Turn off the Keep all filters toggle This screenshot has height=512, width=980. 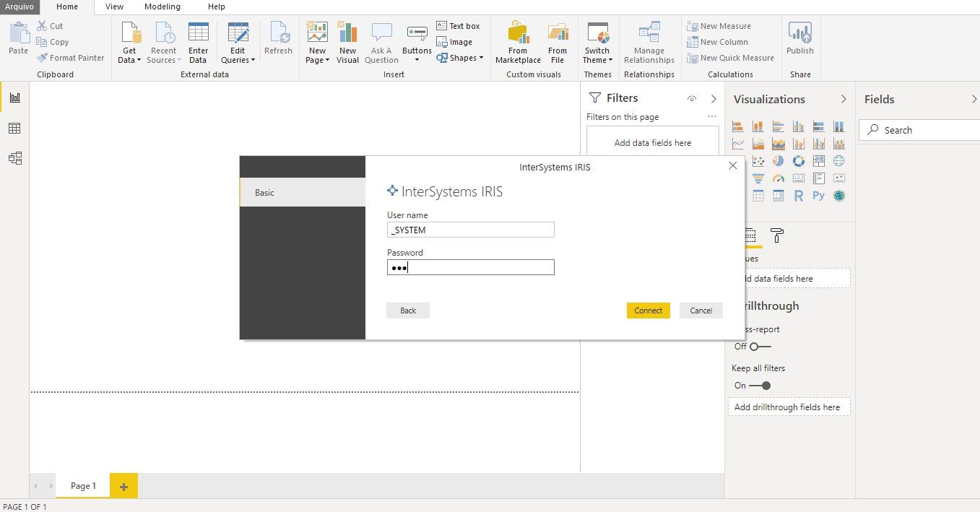(x=760, y=386)
